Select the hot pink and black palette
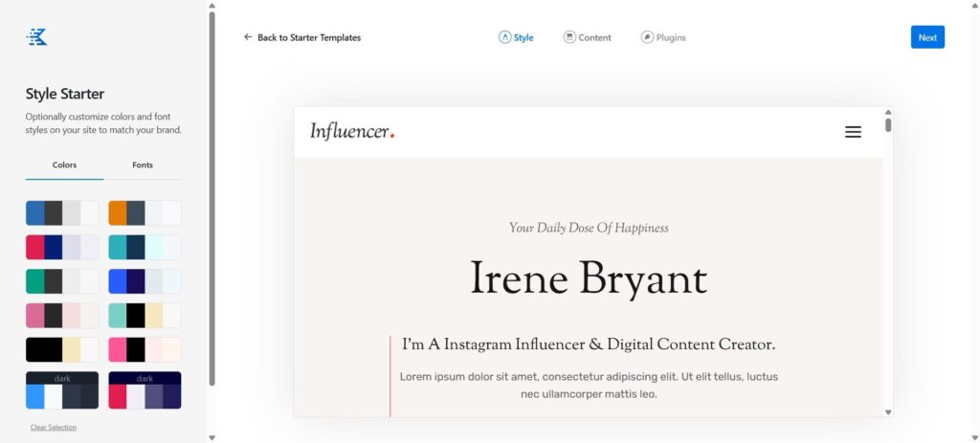The image size is (980, 443). 145,350
